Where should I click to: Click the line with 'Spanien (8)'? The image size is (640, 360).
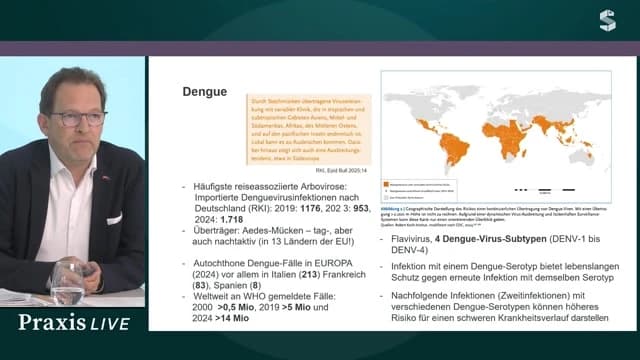(x=227, y=285)
